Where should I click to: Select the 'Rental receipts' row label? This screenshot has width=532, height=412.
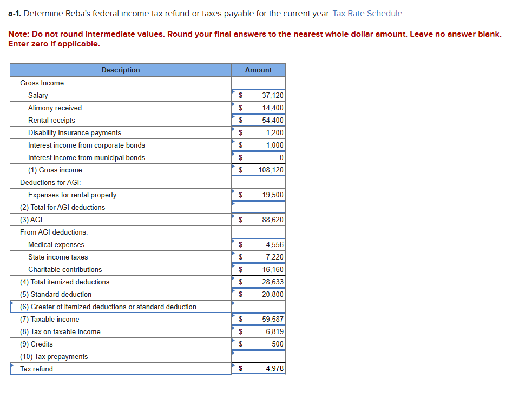pyautogui.click(x=51, y=121)
